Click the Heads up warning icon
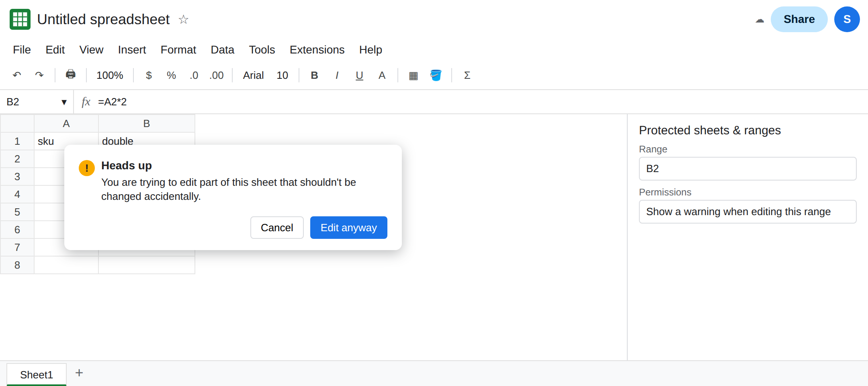Image resolution: width=868 pixels, height=386 pixels. (87, 168)
